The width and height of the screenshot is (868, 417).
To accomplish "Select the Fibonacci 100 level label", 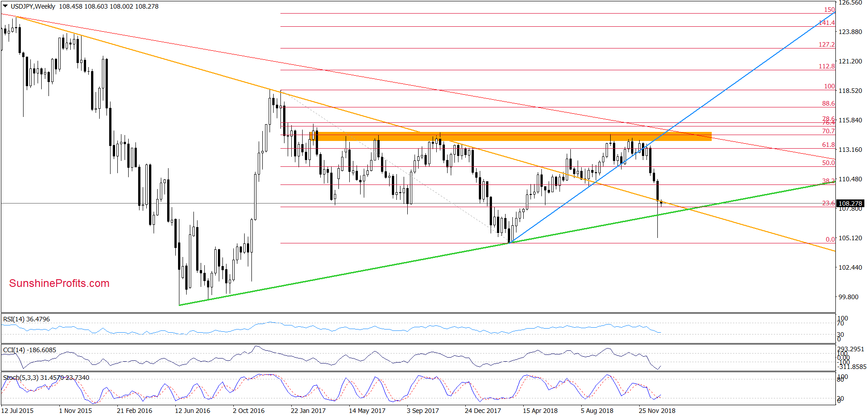I will pyautogui.click(x=829, y=86).
